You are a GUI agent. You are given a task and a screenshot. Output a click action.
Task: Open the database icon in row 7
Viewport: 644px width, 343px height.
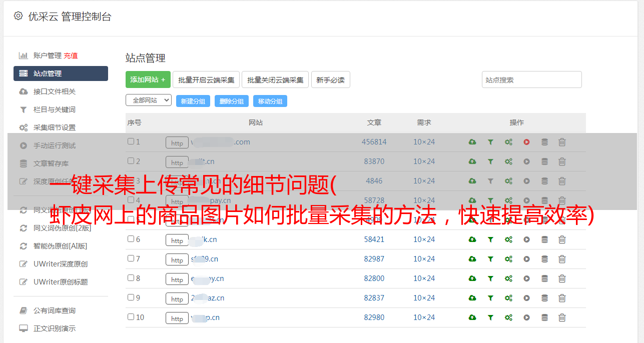[x=544, y=259]
